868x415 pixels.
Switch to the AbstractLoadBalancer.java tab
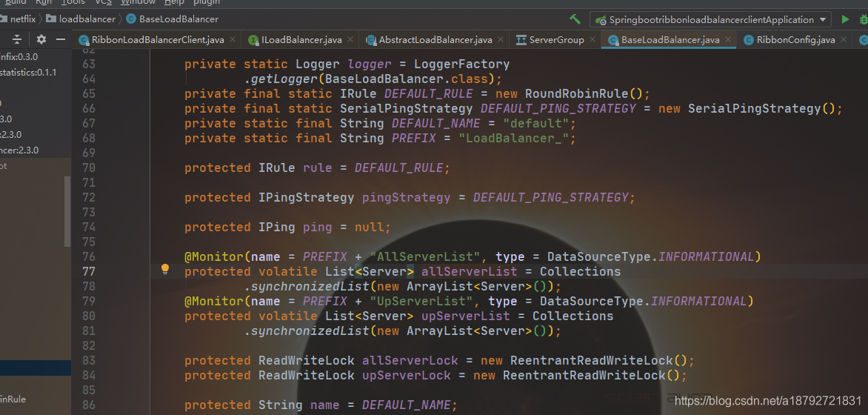click(x=435, y=40)
